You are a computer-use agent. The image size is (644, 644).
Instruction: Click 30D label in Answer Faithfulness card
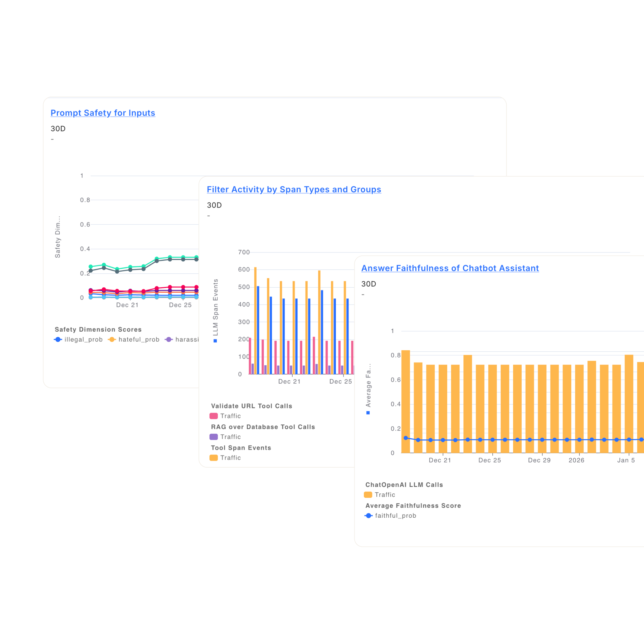coord(369,284)
